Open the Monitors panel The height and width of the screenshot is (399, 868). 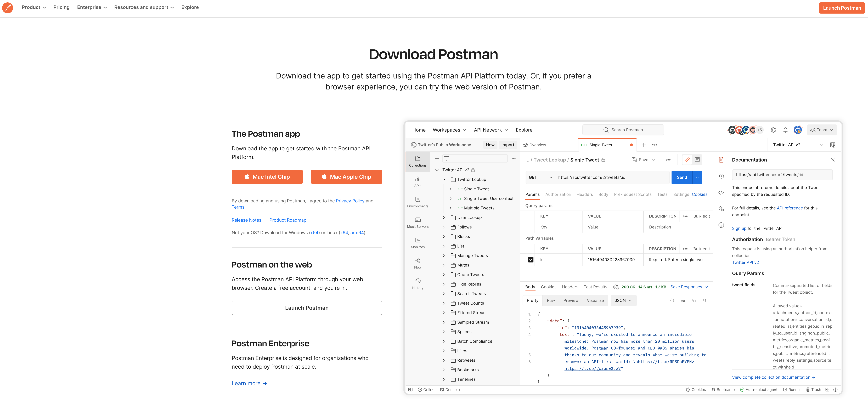pos(418,243)
